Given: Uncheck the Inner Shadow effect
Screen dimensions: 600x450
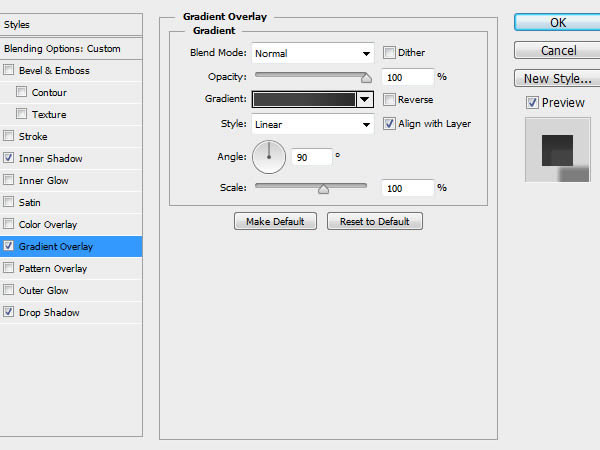Looking at the screenshot, I should coord(8,158).
